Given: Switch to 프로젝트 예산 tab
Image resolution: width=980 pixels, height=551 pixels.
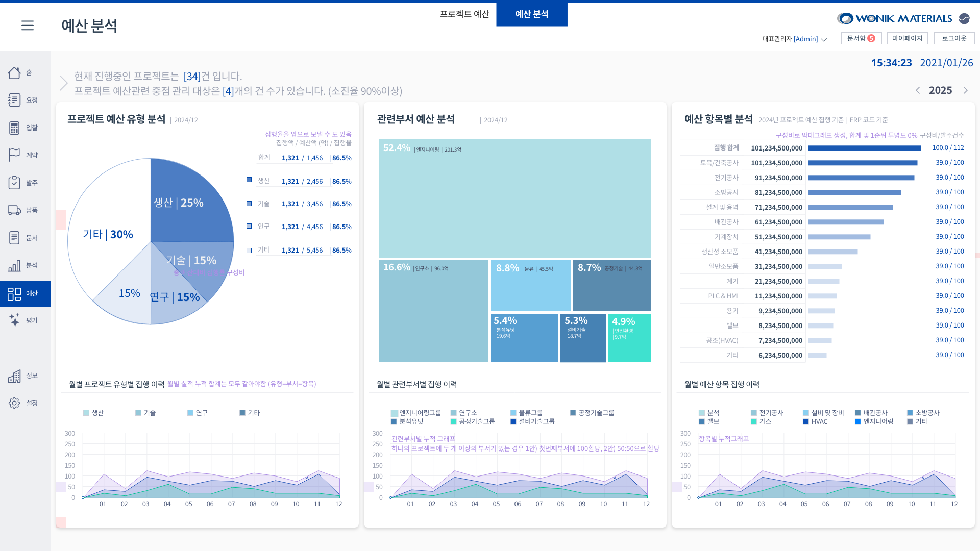Looking at the screenshot, I should click(464, 14).
